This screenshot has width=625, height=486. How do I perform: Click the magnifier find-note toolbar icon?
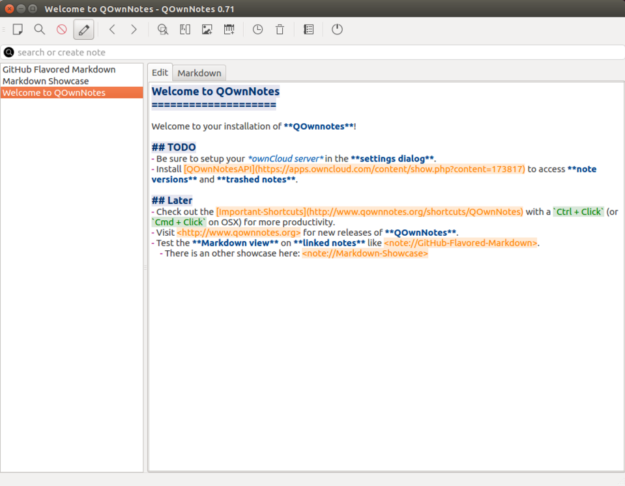point(39,29)
